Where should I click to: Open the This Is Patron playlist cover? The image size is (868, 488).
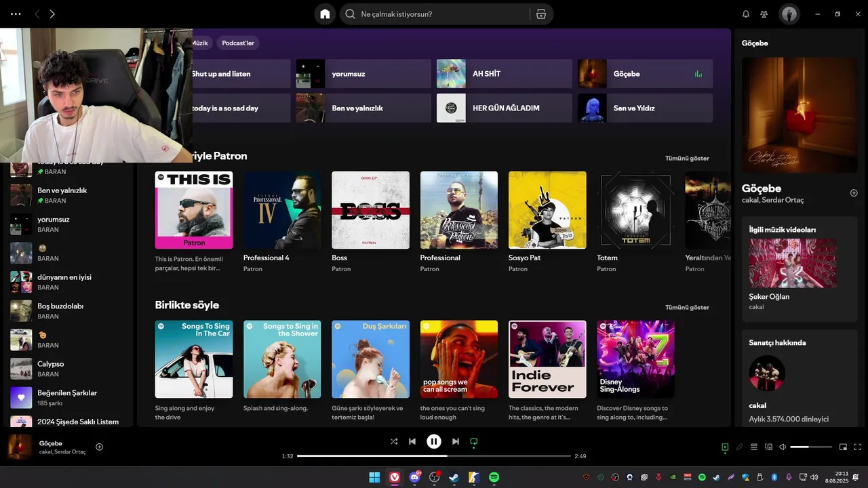pos(194,210)
